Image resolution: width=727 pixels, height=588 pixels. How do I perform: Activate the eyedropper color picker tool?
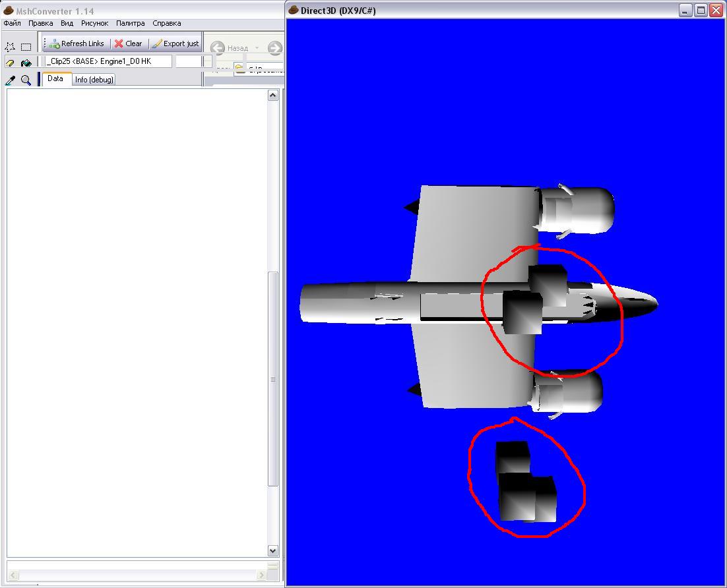pyautogui.click(x=10, y=80)
